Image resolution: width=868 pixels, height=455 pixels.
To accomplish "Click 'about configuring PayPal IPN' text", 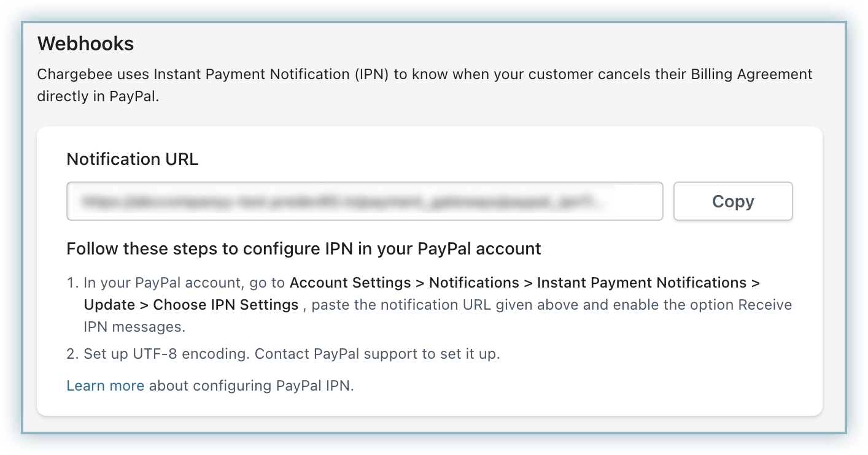I will coord(252,386).
